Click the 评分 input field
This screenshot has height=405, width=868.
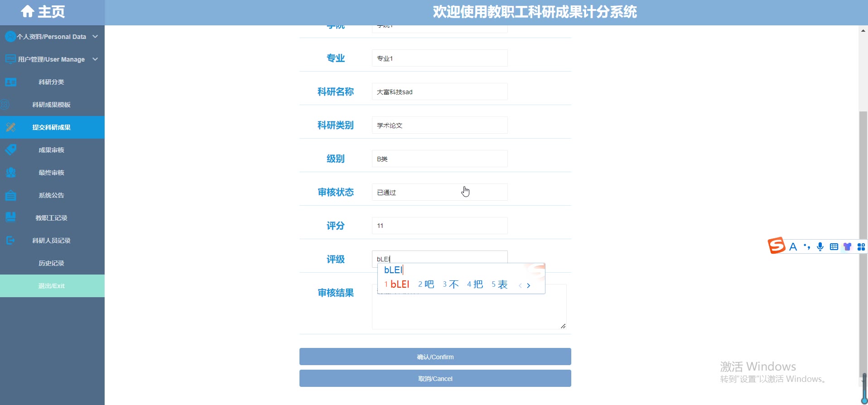click(439, 226)
